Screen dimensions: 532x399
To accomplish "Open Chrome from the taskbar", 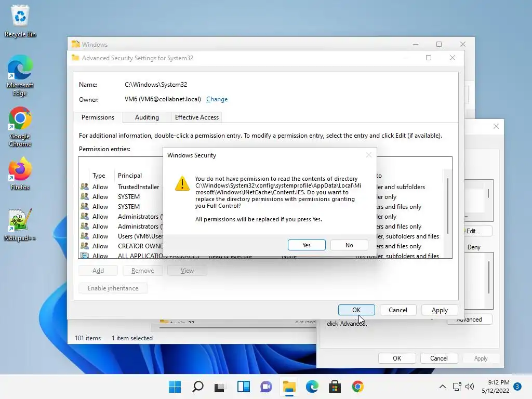I will (x=357, y=387).
